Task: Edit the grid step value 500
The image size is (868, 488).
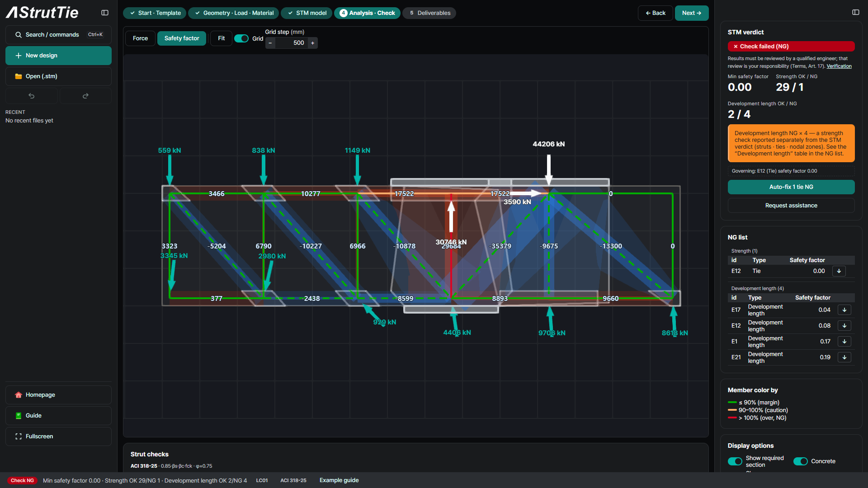Action: (x=292, y=43)
